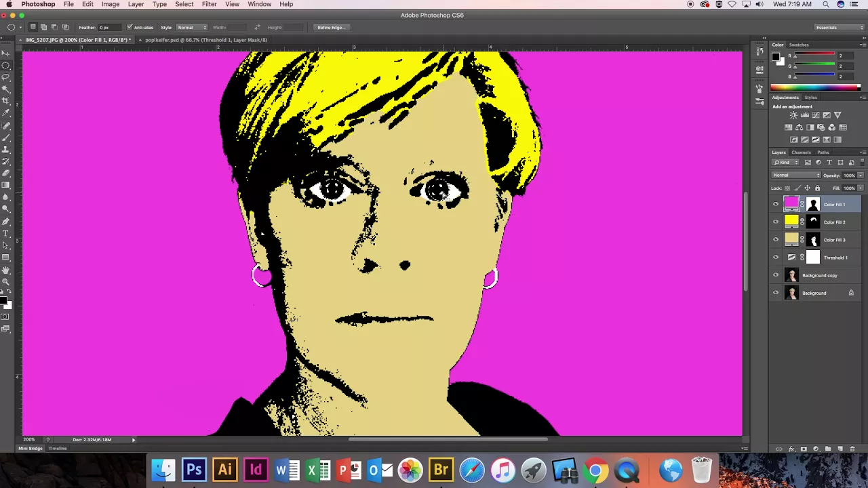Select the Lasso tool
The height and width of the screenshot is (488, 868).
click(6, 77)
